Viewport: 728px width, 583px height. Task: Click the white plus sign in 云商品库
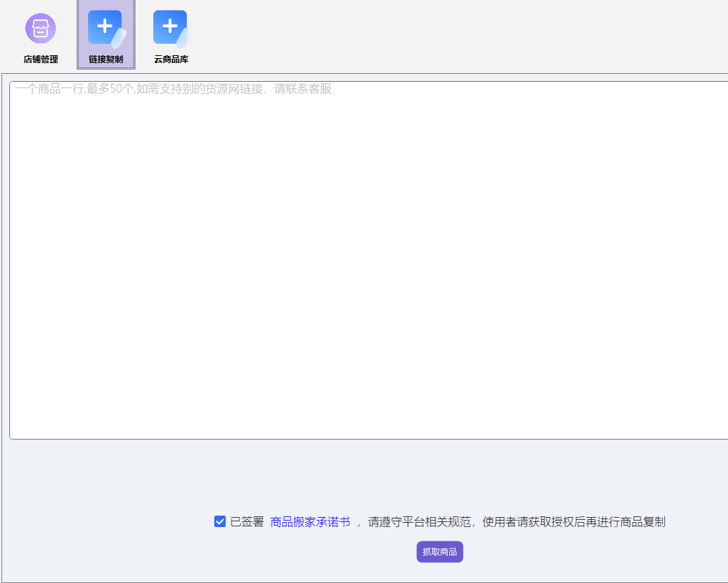(169, 27)
